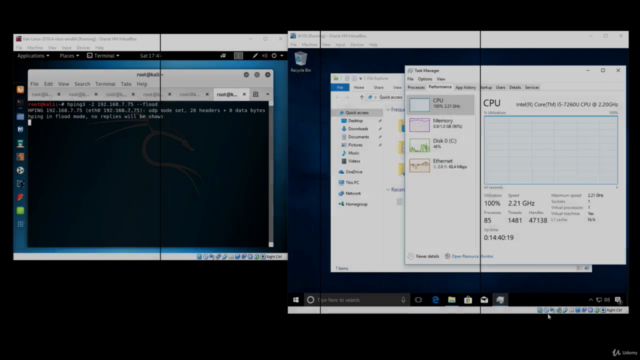
Task: Collapse Task Manager with Fewer details
Action: pos(424,256)
